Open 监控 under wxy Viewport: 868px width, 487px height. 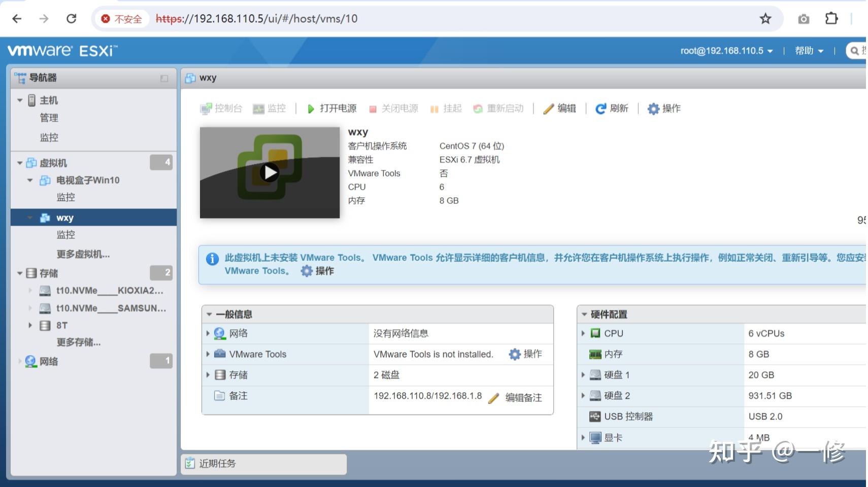pyautogui.click(x=65, y=235)
